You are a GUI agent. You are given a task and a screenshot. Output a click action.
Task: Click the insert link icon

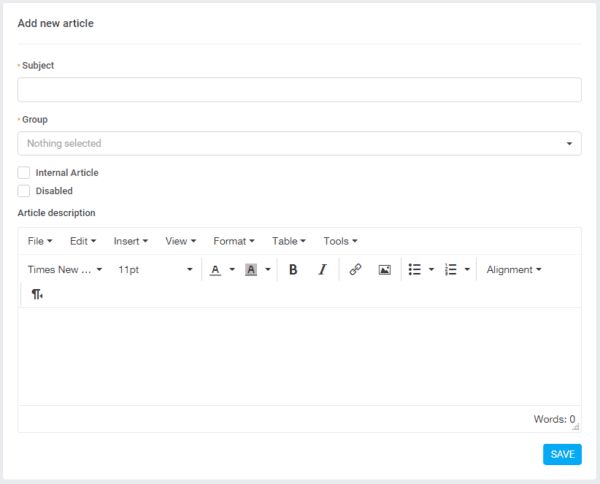pos(355,270)
